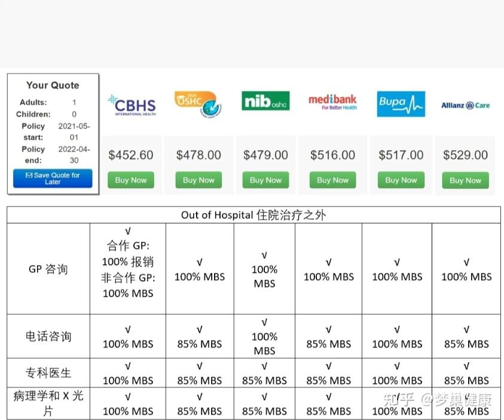Click Save Quote for Later button
Image resolution: width=504 pixels, height=420 pixels.
[53, 178]
